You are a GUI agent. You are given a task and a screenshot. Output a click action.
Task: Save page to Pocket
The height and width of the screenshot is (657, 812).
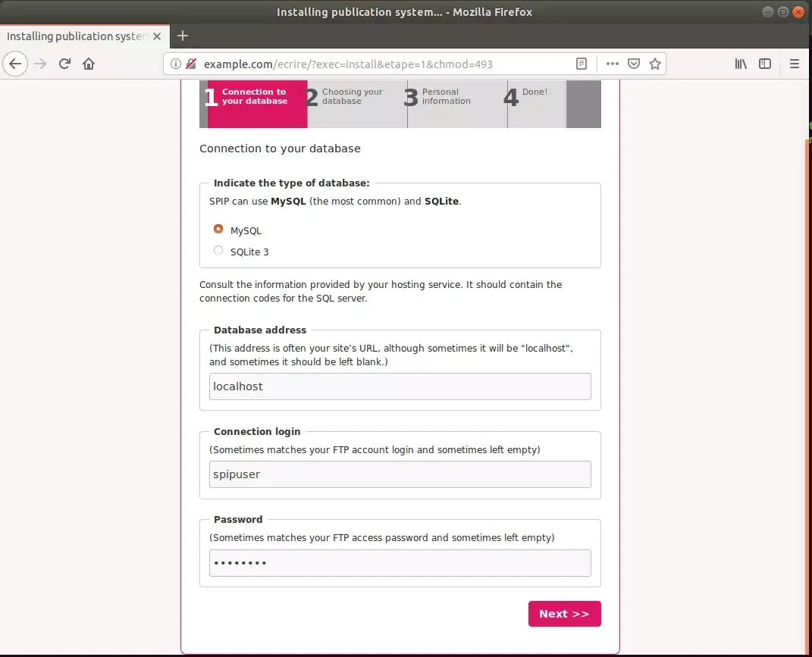tap(633, 64)
